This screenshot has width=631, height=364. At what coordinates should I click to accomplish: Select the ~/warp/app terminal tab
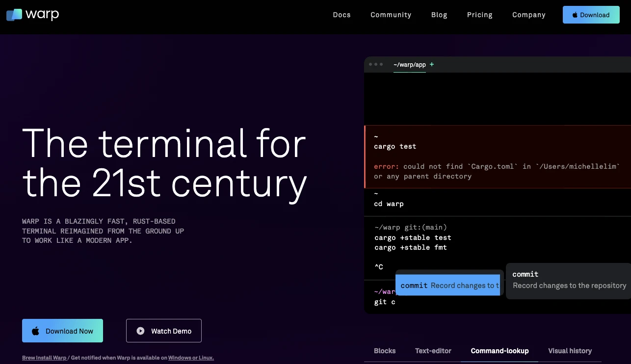coord(409,65)
